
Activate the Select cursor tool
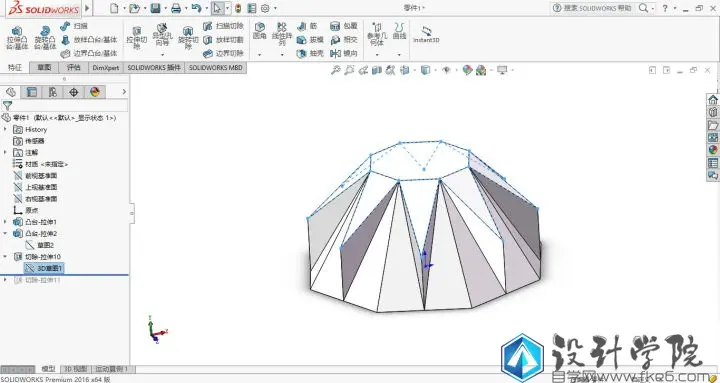coord(218,8)
